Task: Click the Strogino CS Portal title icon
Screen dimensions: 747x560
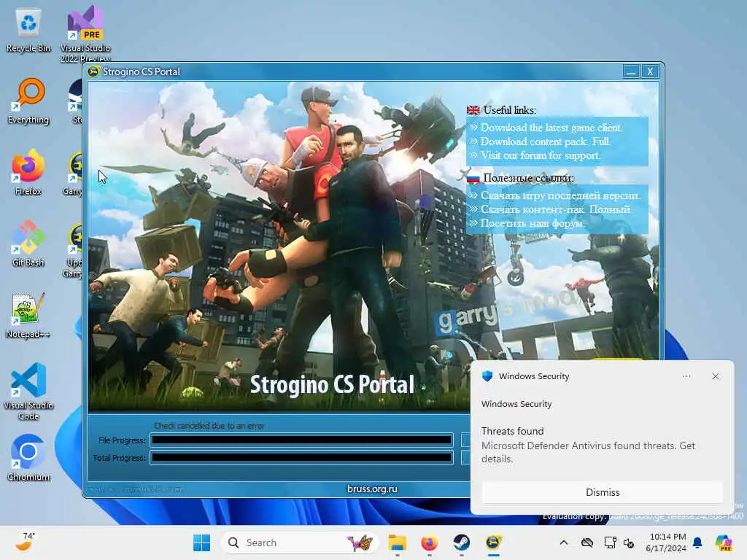Action: coord(93,72)
